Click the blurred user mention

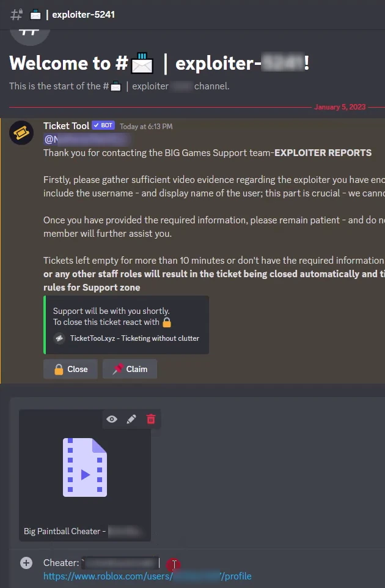pyautogui.click(x=87, y=140)
